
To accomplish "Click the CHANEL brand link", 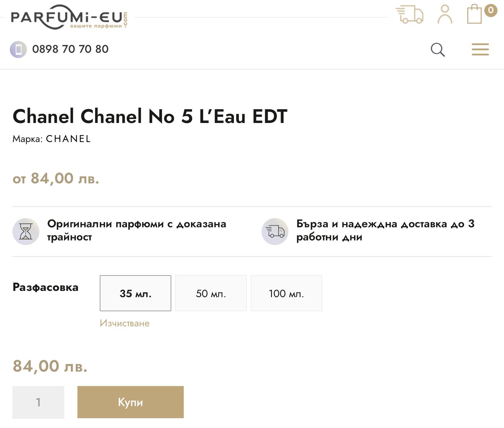I will [68, 139].
